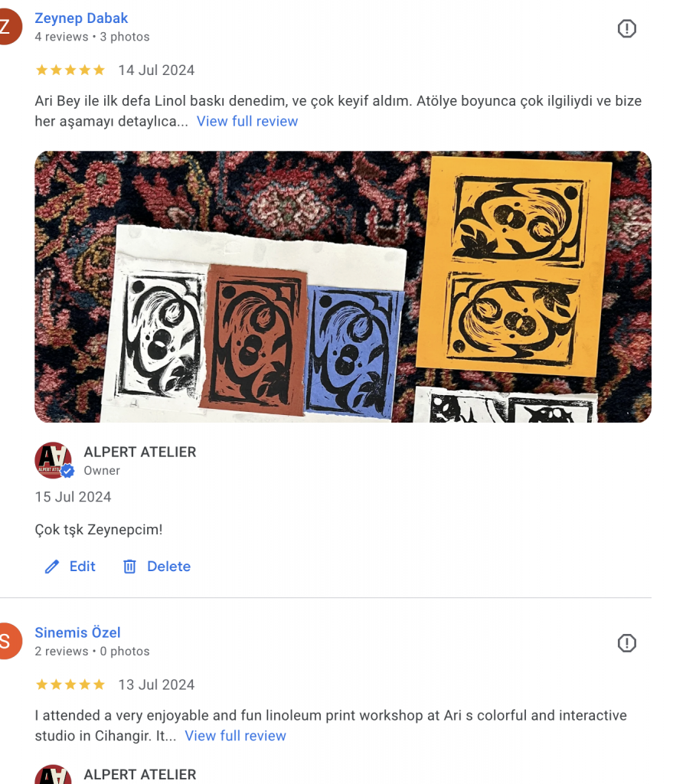The height and width of the screenshot is (784, 673).
Task: Flag Sinemis Özel's review with report icon
Action: click(x=626, y=643)
